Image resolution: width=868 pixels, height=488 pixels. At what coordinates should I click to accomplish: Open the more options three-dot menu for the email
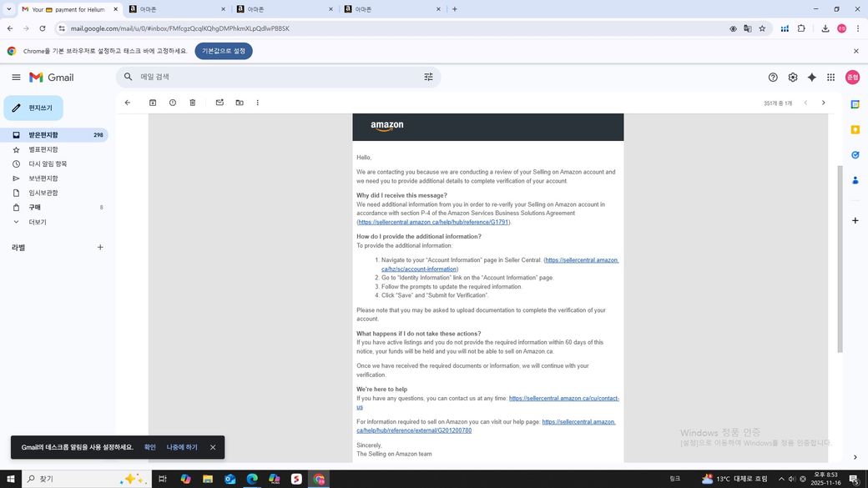point(258,103)
